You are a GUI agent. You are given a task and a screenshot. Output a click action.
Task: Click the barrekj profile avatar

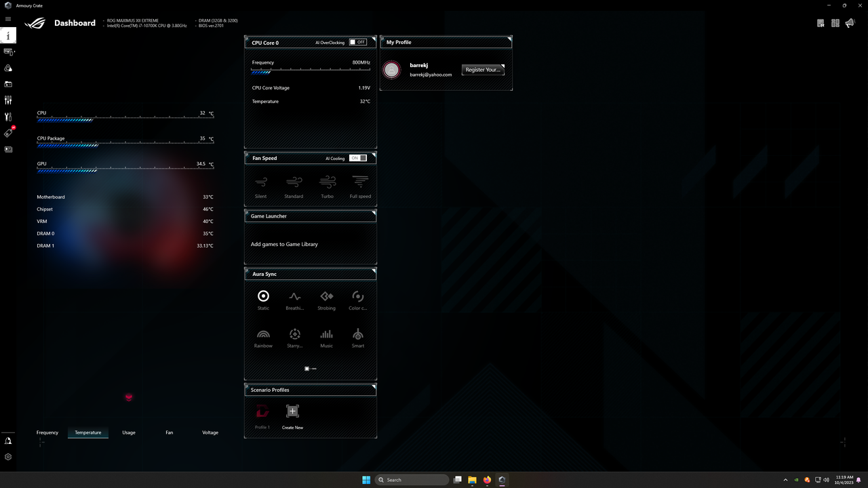(392, 70)
